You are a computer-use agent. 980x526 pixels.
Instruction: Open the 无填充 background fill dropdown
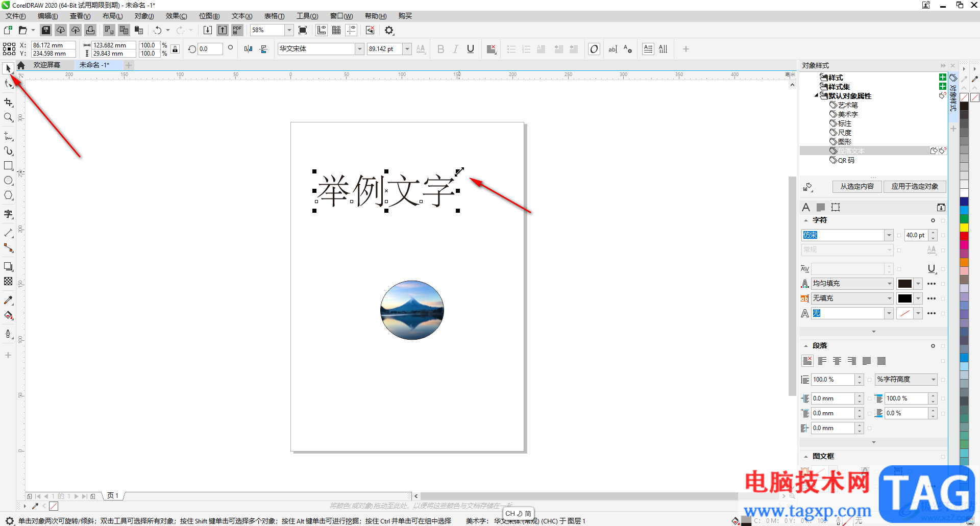(x=889, y=298)
